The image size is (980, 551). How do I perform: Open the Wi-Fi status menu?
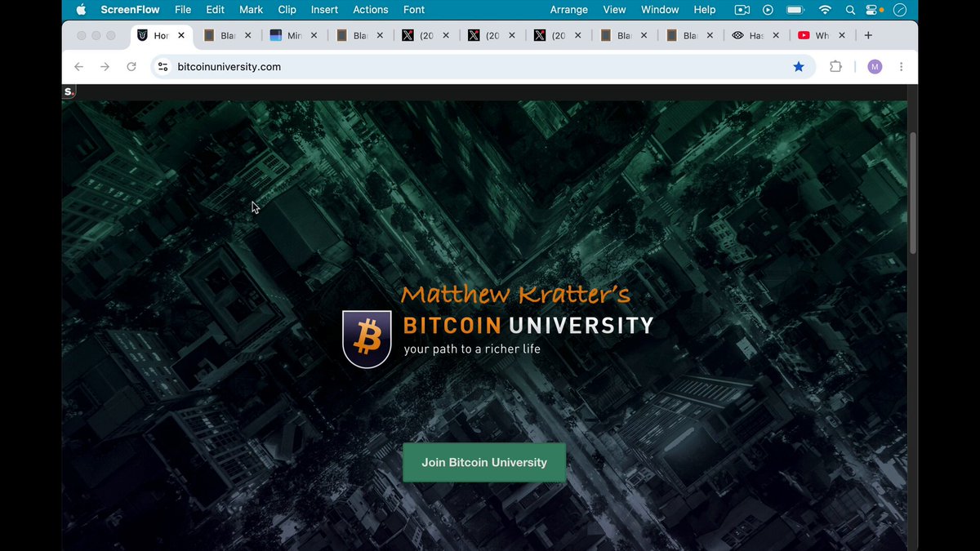click(825, 10)
